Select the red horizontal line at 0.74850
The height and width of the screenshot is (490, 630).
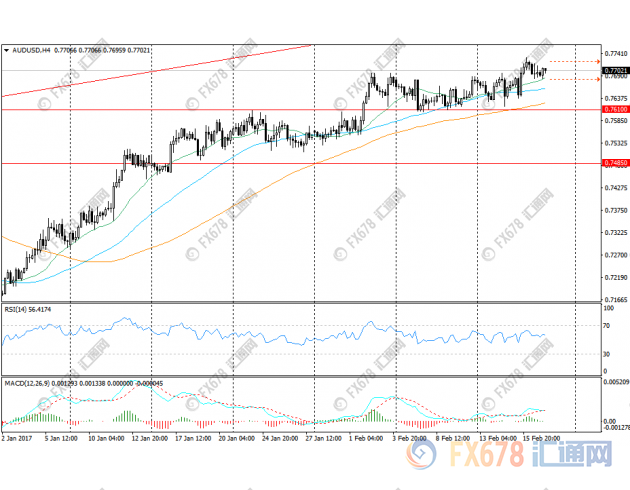coord(300,162)
